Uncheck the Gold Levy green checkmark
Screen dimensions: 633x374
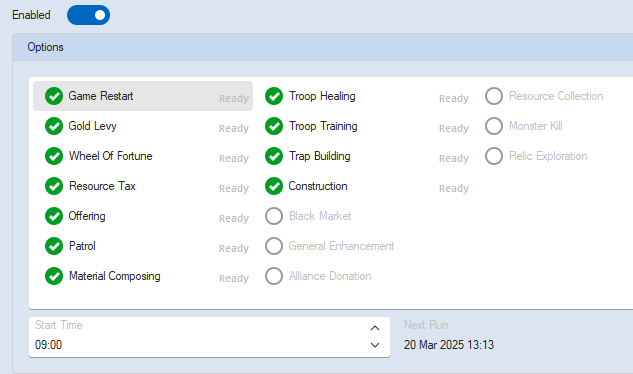coord(54,126)
